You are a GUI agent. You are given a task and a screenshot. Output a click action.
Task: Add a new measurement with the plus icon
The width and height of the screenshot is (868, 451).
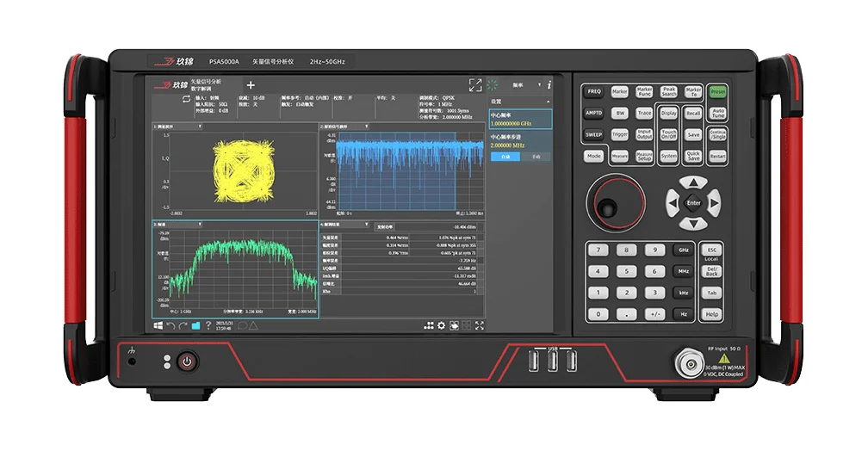click(x=251, y=84)
